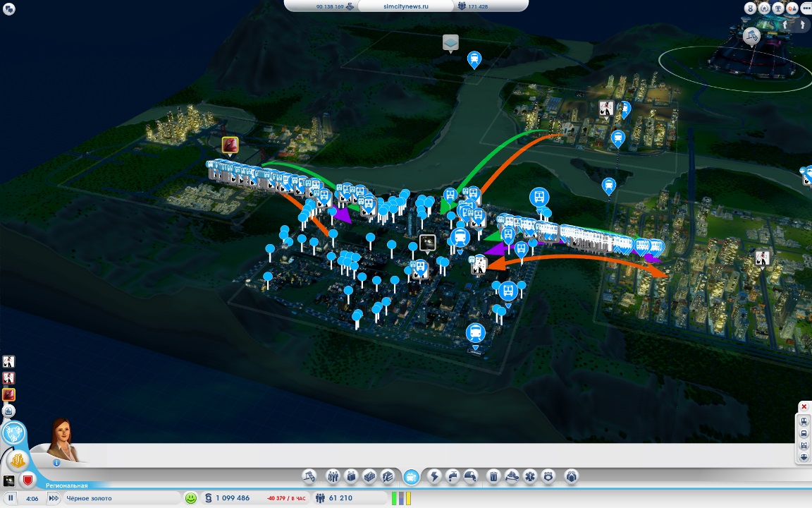Viewport: 812px width, 508px height.
Task: Open the top protest alert on left sidebar
Action: pos(8,361)
